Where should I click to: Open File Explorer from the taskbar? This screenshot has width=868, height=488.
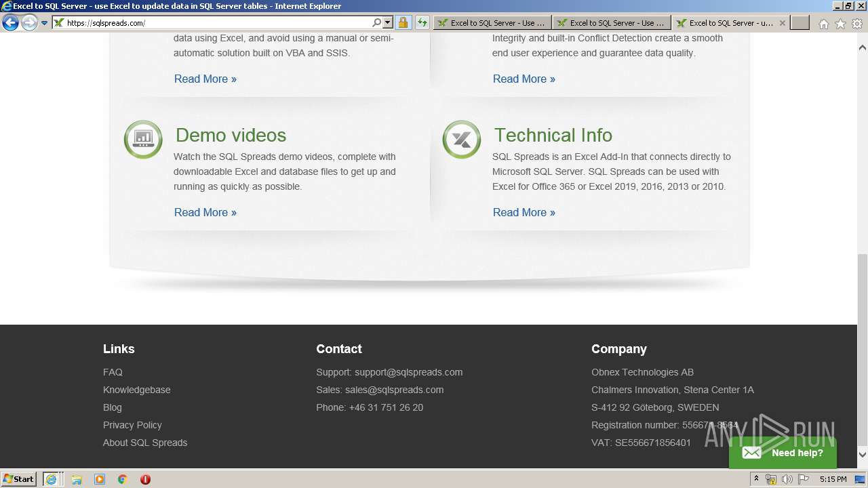coord(77,479)
